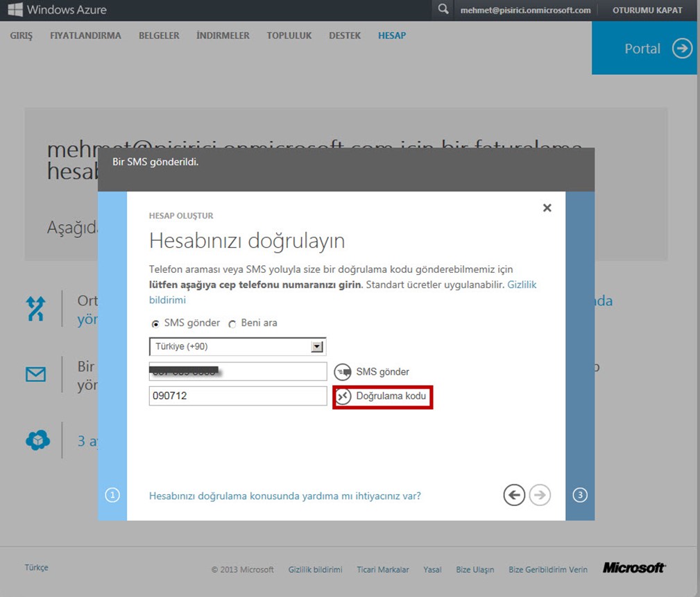Viewport: 700px width, 597px height.
Task: Click the Portal arrow icon
Action: tap(682, 49)
